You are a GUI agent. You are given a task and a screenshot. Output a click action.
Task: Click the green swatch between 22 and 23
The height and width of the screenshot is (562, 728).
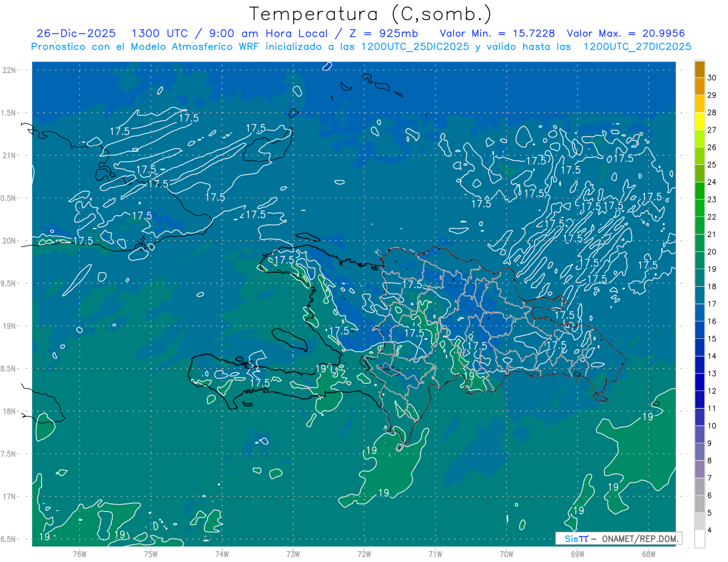pos(699,208)
